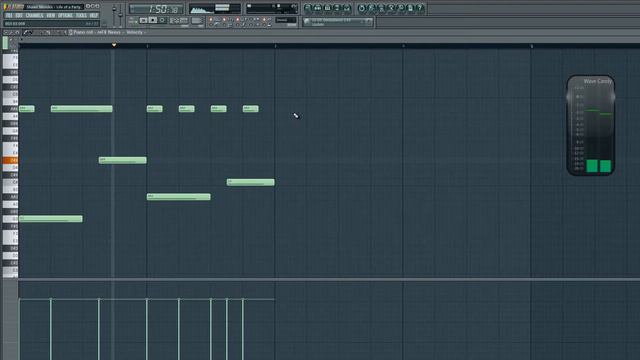Image resolution: width=640 pixels, height=360 pixels.
Task: Click the pattern number selector
Action: coord(197,20)
